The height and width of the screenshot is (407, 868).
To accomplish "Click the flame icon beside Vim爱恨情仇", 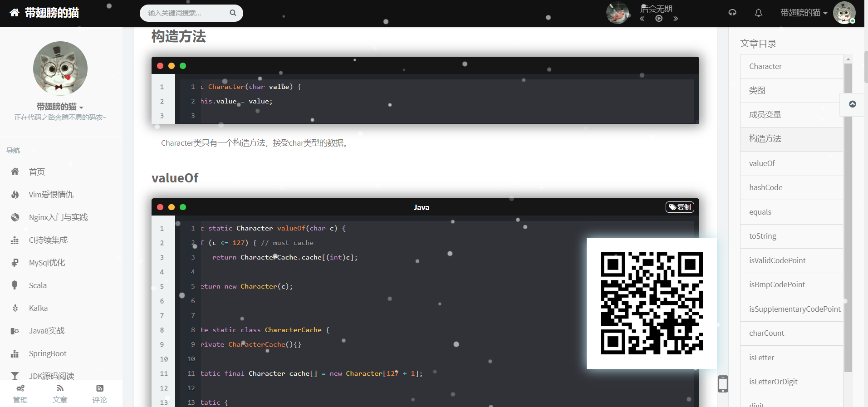I will click(x=15, y=195).
